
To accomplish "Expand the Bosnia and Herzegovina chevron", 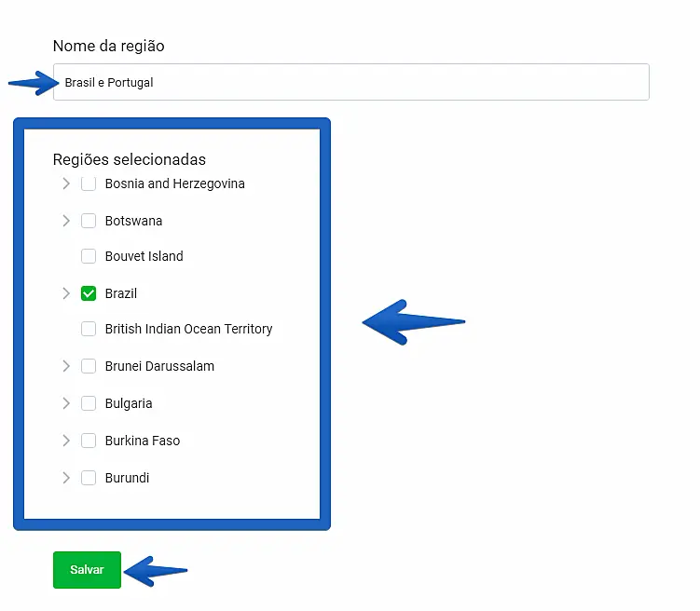I will point(65,184).
